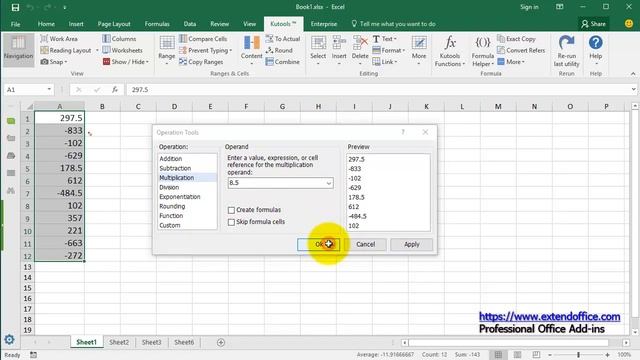Click OK in Operation Tools dialog
Viewport: 640px width, 360px height.
click(x=318, y=244)
